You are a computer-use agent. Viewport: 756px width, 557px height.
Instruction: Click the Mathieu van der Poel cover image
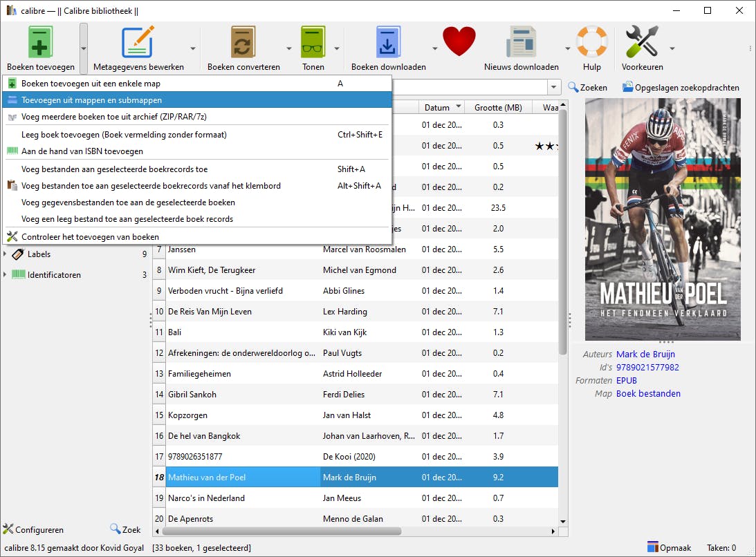663,219
